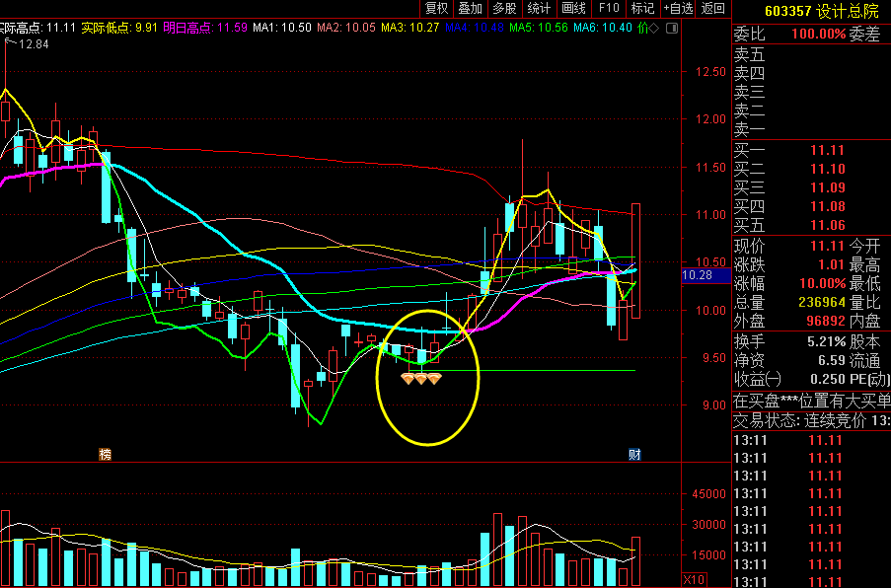Click the MA4: 10.48 indicator label
891x588 pixels.
[475, 28]
